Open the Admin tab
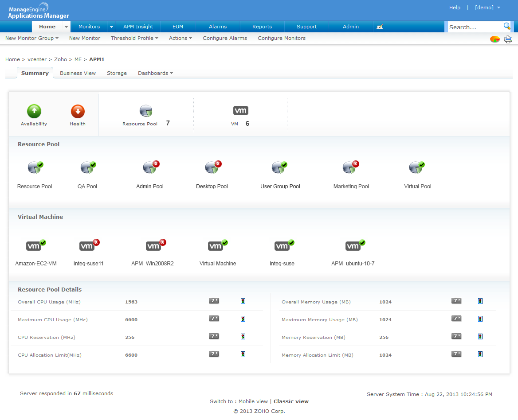This screenshot has width=518, height=420. [351, 27]
